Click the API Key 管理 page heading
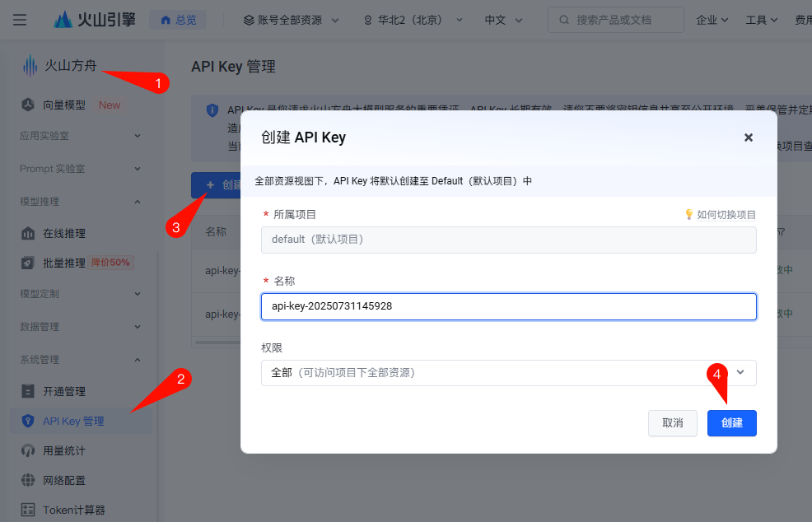 click(234, 67)
